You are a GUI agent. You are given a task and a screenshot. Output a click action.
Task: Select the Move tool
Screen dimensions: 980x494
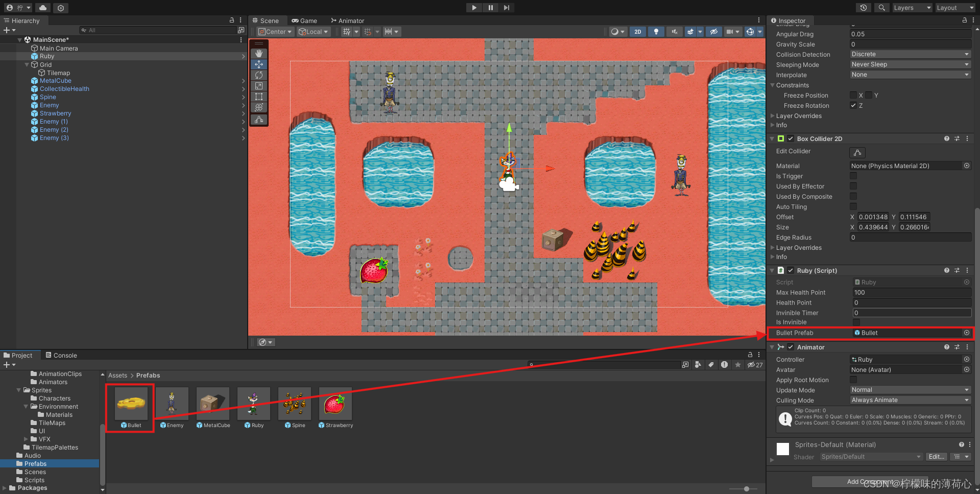point(259,64)
